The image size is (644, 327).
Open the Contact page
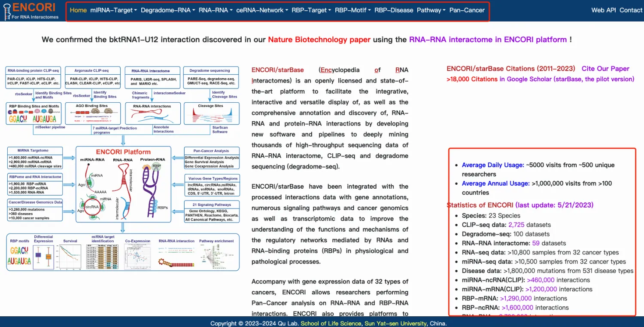point(631,10)
